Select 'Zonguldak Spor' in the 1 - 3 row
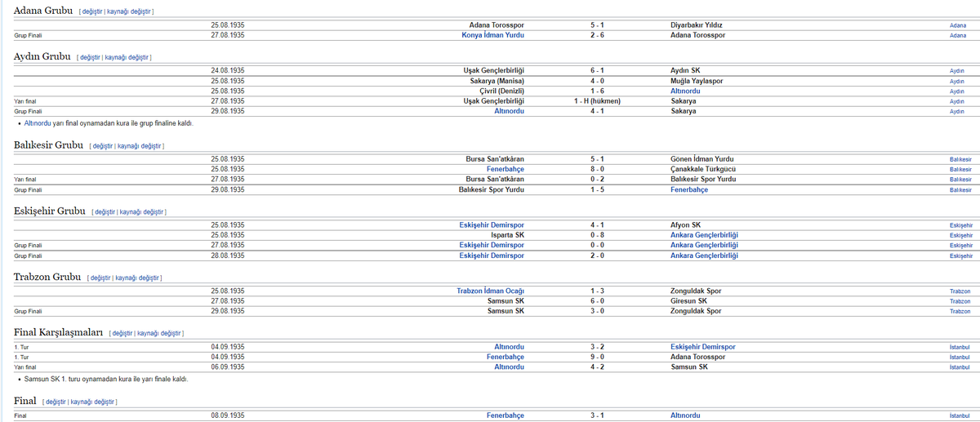The width and height of the screenshot is (980, 422). pos(696,291)
